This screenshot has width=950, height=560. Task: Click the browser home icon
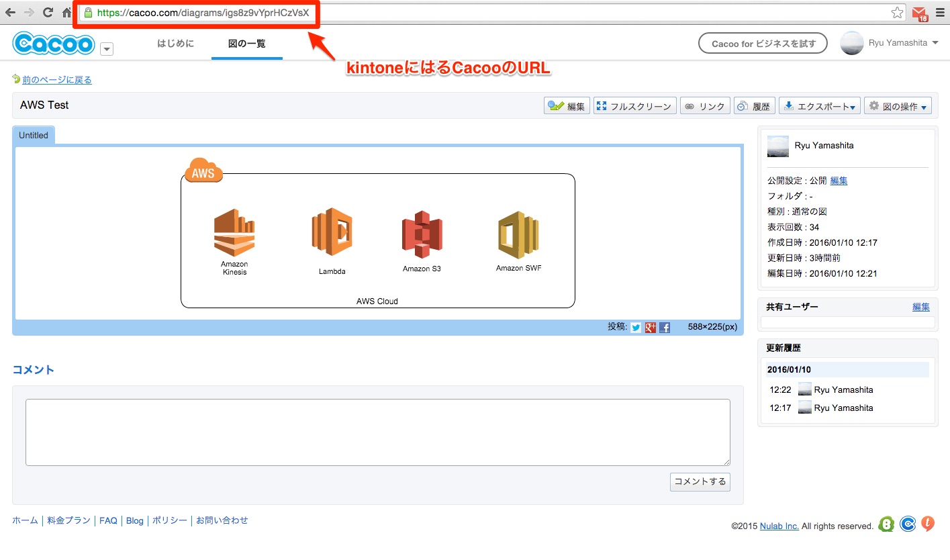[66, 12]
